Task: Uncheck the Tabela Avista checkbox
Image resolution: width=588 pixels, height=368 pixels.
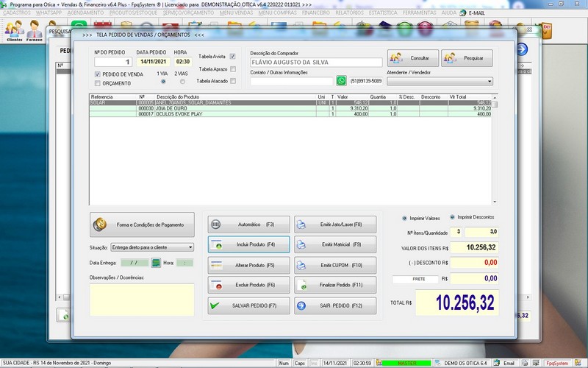Action: [233, 57]
